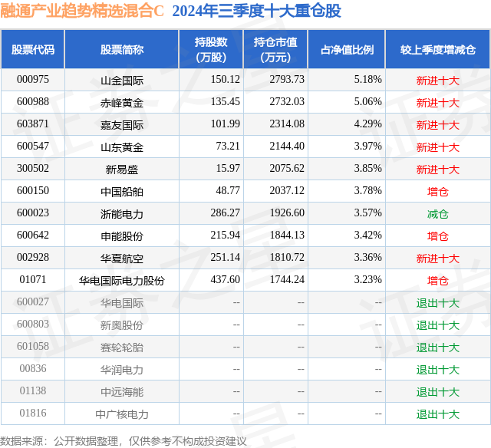Screen dimensions: 491x448
Task: Select stock code 600150
Action: (33, 191)
